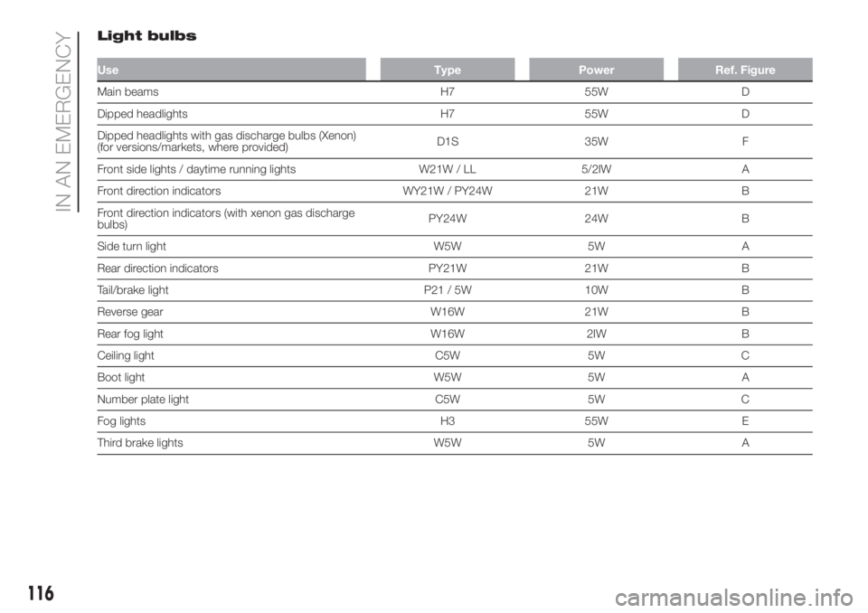Click the '2IW' power cell for rear fog
The image size is (868, 613).
point(596,334)
